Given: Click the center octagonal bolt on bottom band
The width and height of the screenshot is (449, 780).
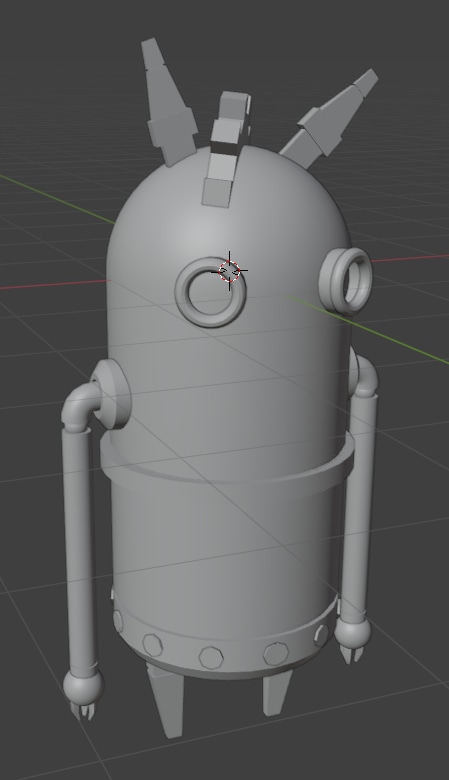Looking at the screenshot, I should click(x=211, y=658).
